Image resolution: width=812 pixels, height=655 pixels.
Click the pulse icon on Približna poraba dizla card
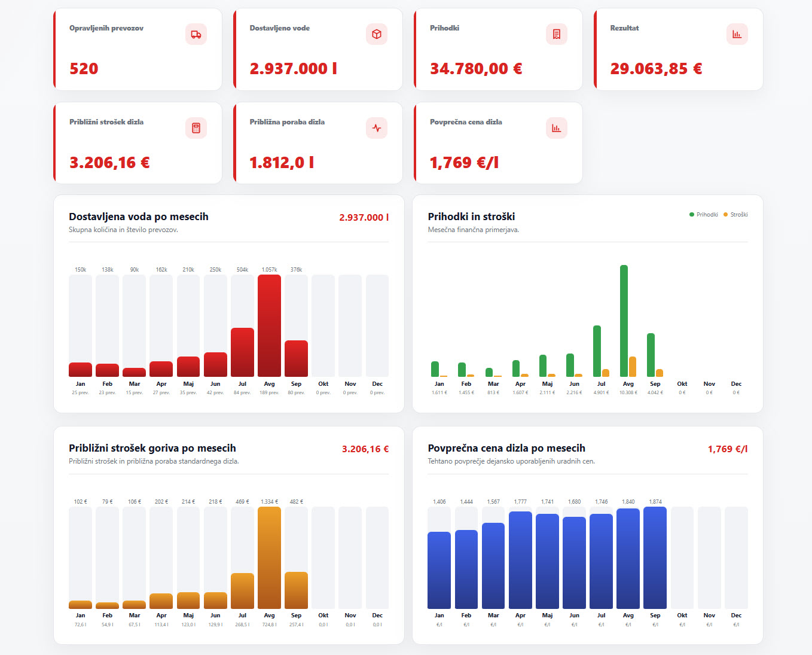pos(377,128)
